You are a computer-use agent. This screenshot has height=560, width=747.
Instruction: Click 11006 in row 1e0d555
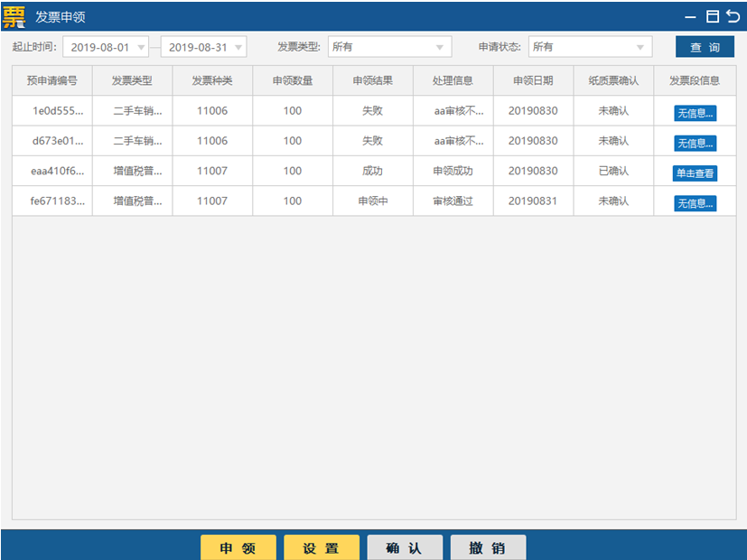pos(212,111)
